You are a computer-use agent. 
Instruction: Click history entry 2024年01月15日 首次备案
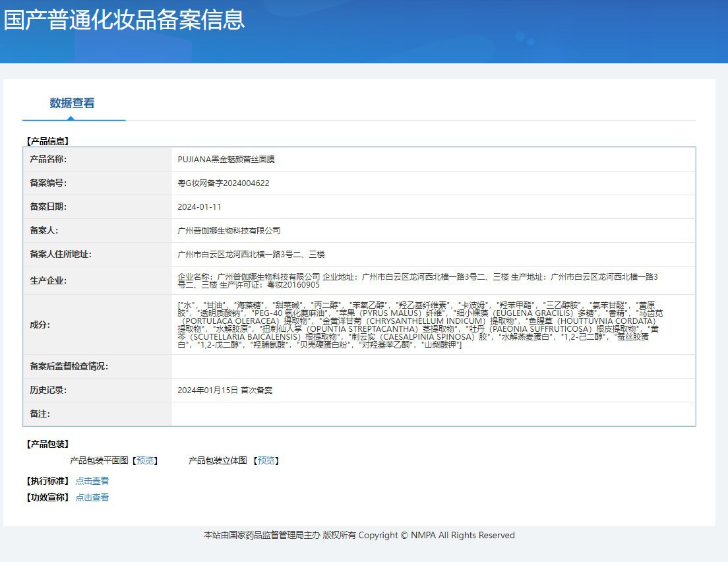click(x=225, y=390)
